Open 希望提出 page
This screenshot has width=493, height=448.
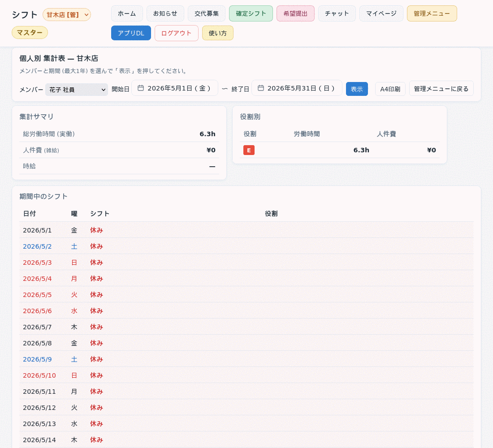[295, 13]
